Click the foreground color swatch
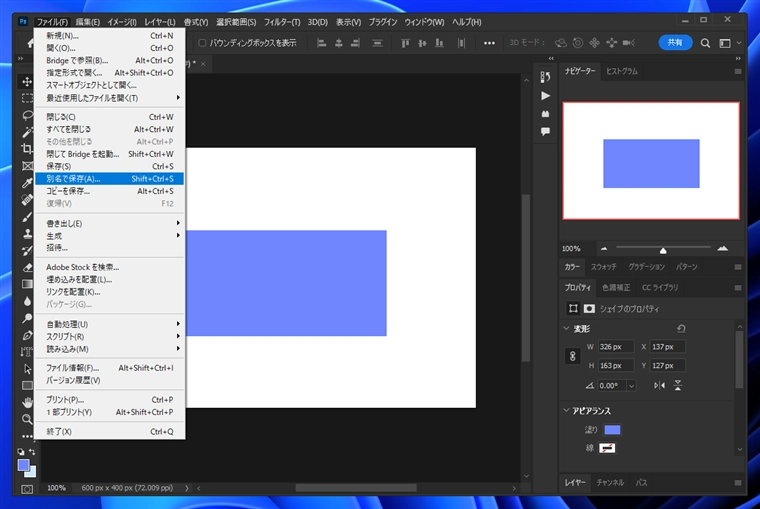Image resolution: width=760 pixels, height=509 pixels. tap(23, 465)
